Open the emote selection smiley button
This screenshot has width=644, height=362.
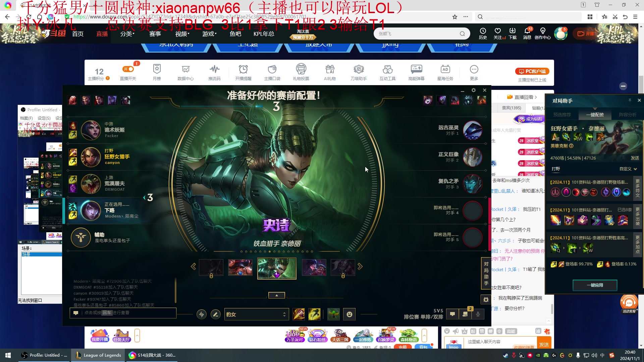[349, 314]
